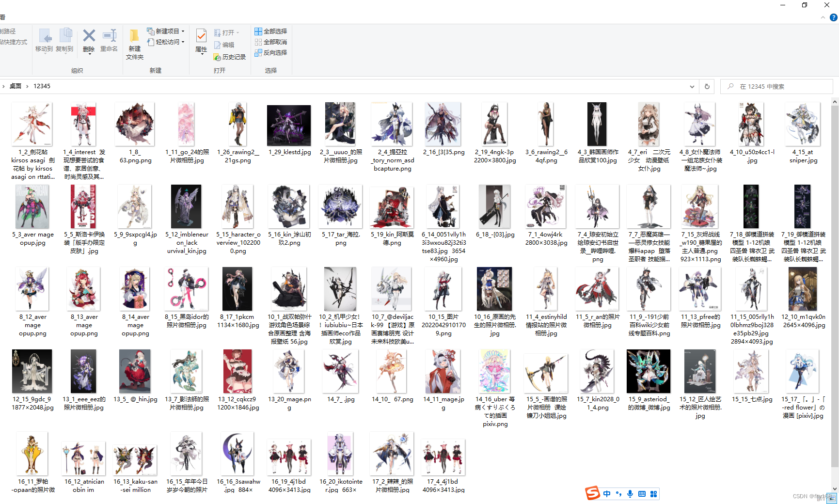Click the Edit (编辑) ribbon item
The height and width of the screenshot is (504, 839).
pos(224,45)
